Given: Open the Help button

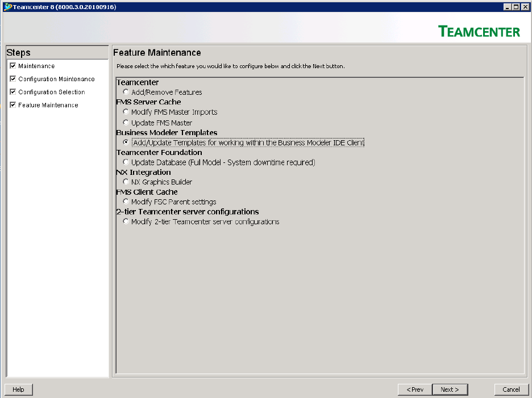Looking at the screenshot, I should (x=18, y=389).
